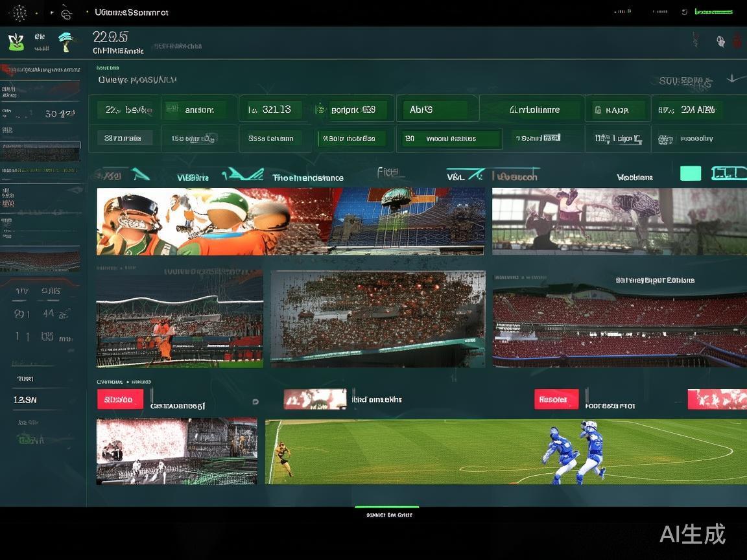Viewport: 747px width, 560px height.
Task: Open the green leaf icon in the header
Action: (16, 42)
